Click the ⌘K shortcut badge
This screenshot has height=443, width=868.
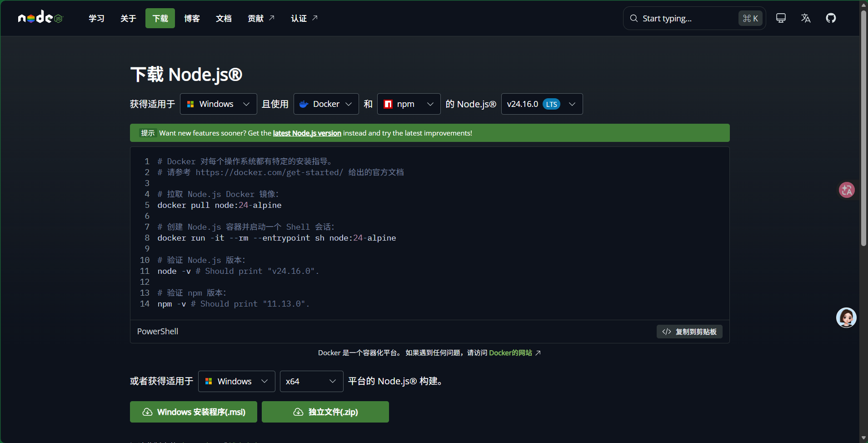tap(750, 18)
